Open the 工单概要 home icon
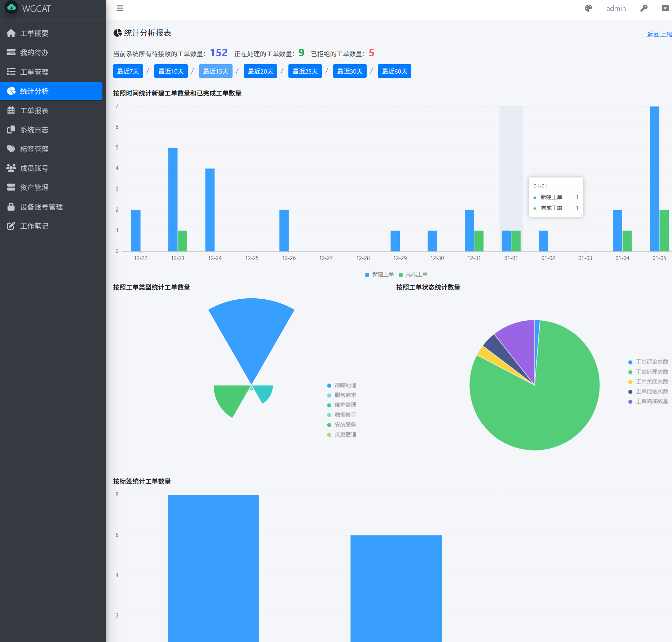This screenshot has width=672, height=642. point(11,33)
